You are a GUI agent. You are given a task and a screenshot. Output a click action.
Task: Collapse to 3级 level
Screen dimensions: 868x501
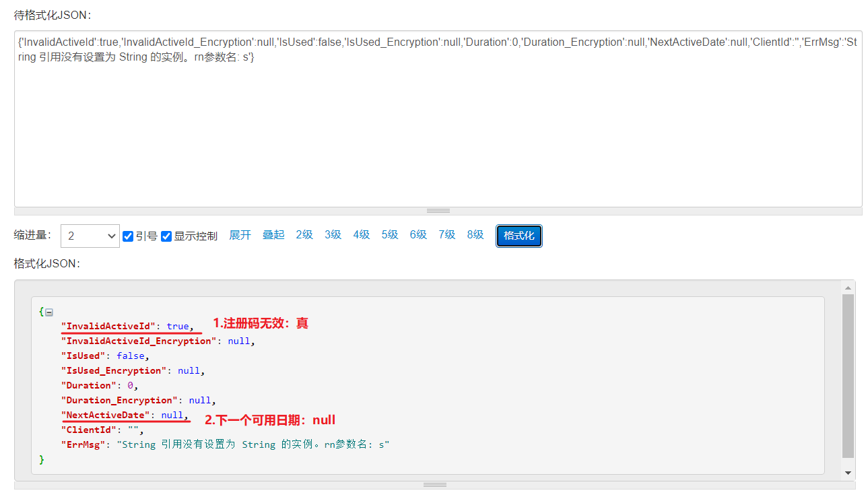coord(333,235)
